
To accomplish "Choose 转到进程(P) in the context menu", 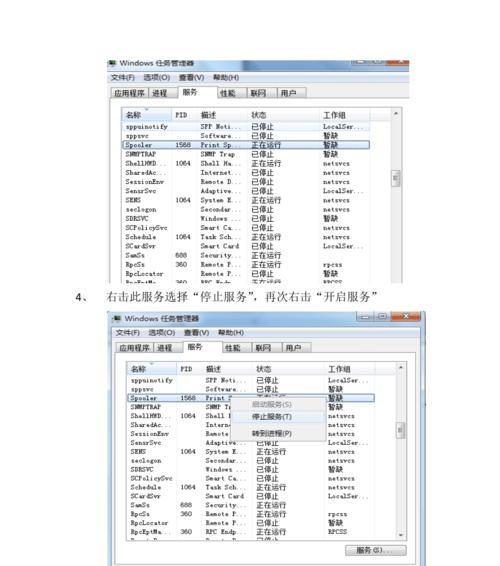I will coord(278,434).
